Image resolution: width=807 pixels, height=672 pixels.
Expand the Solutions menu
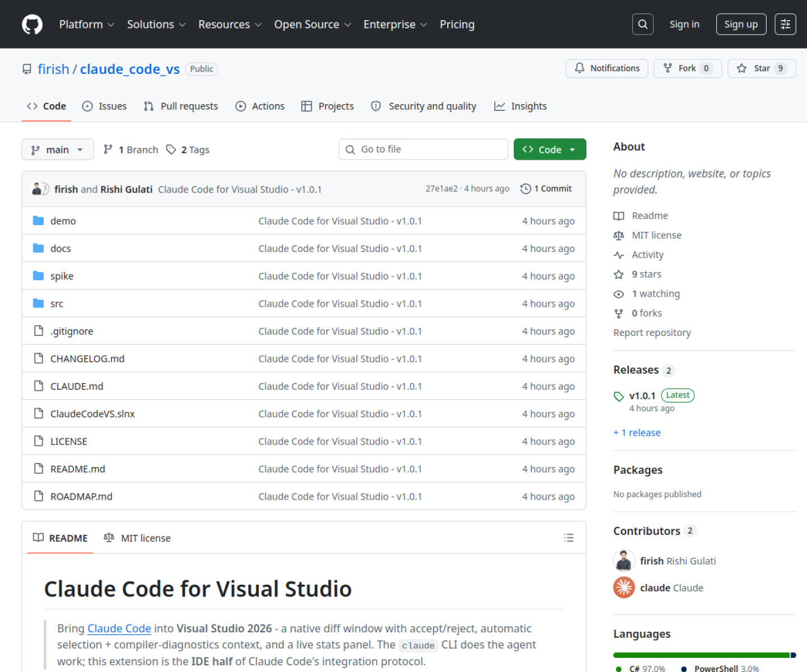click(x=156, y=25)
